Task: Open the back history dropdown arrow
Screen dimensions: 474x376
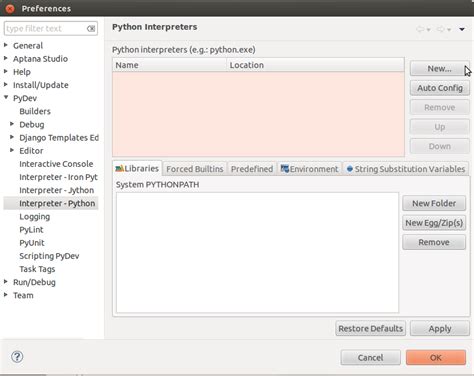Action: [x=428, y=30]
